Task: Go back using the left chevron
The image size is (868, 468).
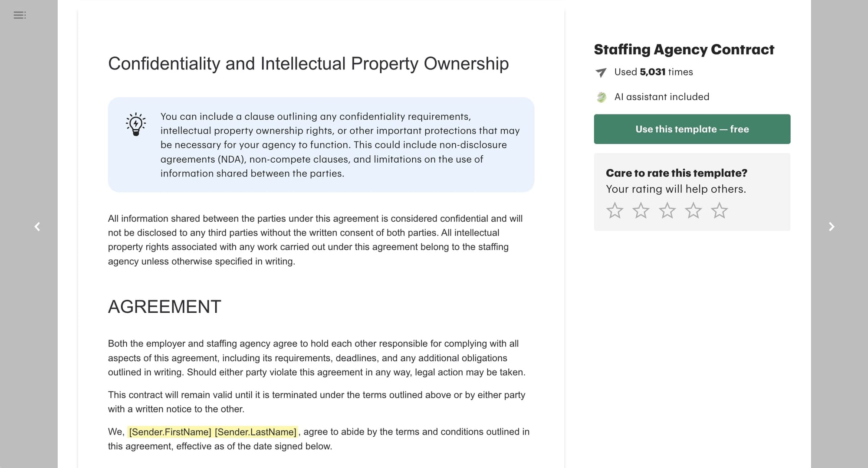Action: point(36,227)
